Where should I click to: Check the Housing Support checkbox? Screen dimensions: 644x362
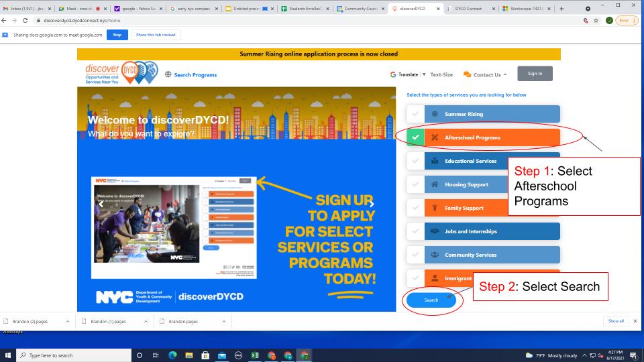pyautogui.click(x=415, y=184)
